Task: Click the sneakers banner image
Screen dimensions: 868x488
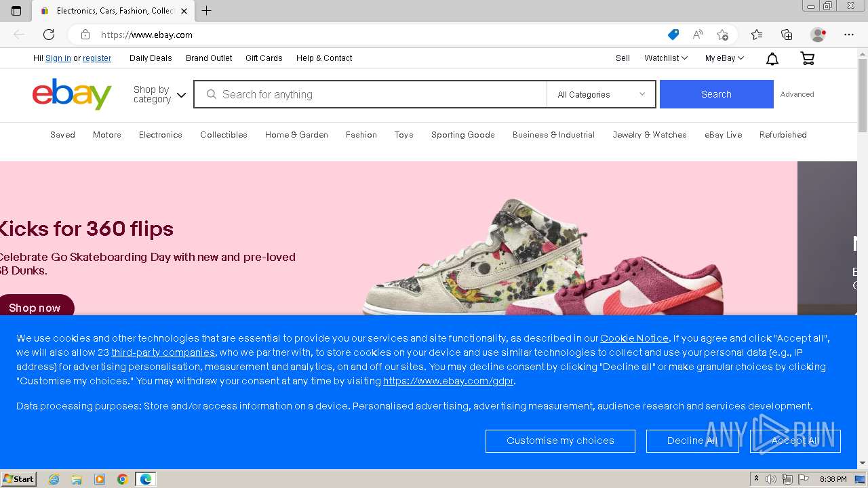Action: [542, 256]
